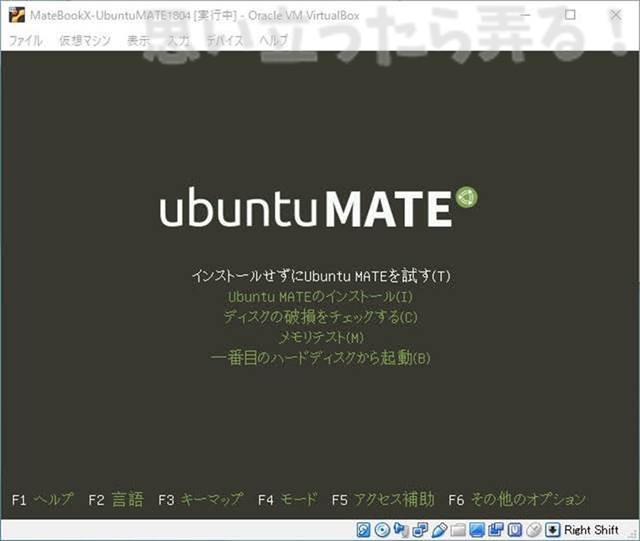640x541 pixels.
Task: Open the 仮想マシン menu
Action: [85, 40]
